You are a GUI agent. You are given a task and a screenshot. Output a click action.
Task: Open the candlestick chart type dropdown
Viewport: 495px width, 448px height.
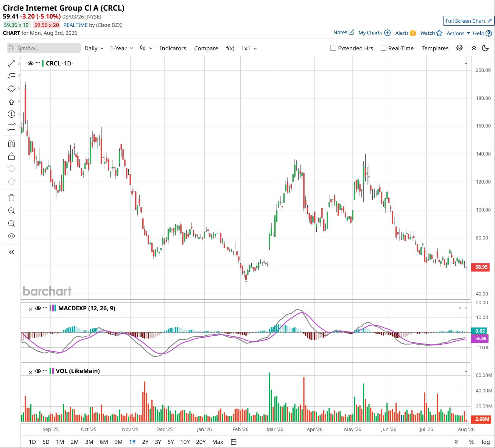pyautogui.click(x=146, y=48)
